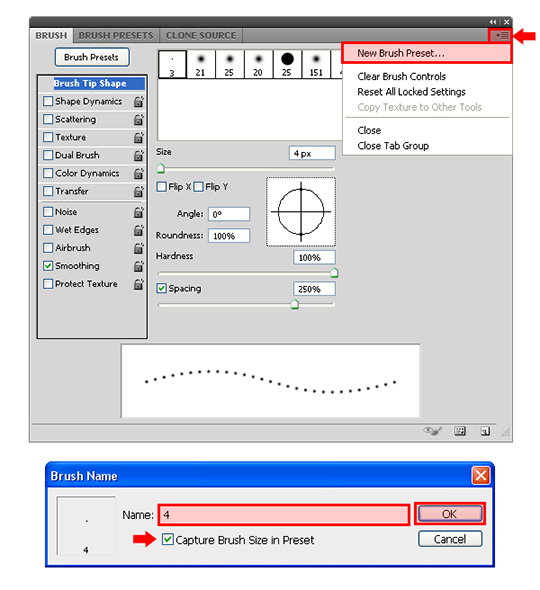Adjust the Spacing slider handle

pyautogui.click(x=295, y=304)
